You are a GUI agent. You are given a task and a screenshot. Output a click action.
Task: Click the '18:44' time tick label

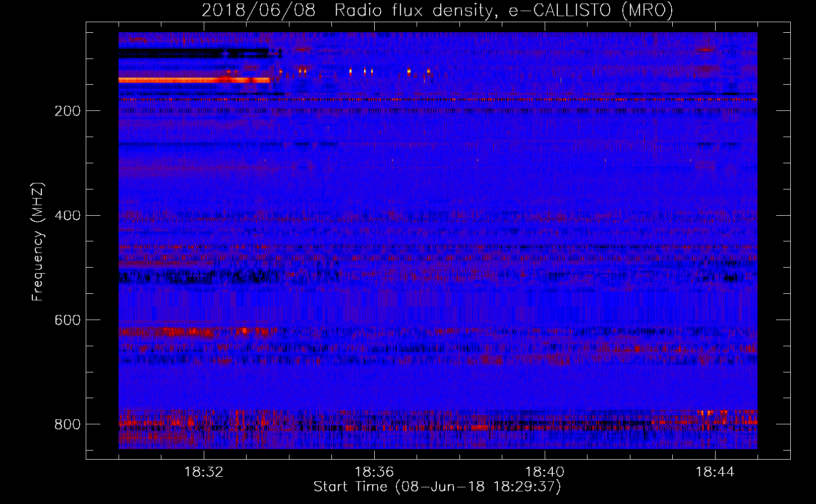[x=715, y=472]
